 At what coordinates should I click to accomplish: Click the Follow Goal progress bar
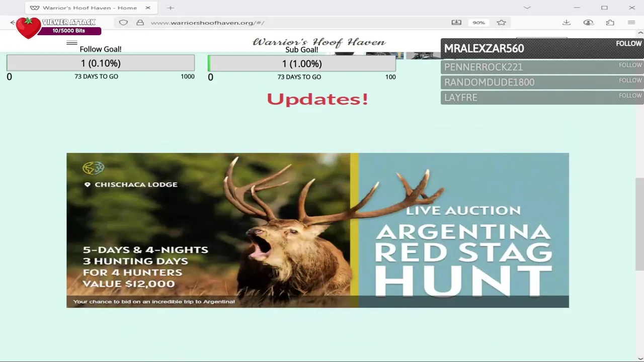tap(101, 63)
